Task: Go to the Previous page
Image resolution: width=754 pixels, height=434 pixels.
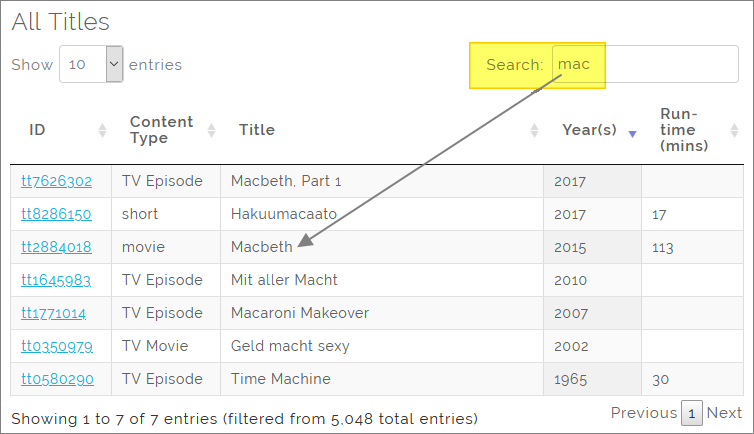Action: pyautogui.click(x=643, y=413)
